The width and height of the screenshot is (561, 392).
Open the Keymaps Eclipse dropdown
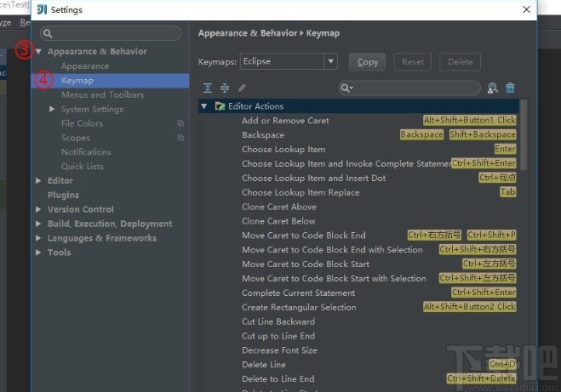click(x=289, y=62)
